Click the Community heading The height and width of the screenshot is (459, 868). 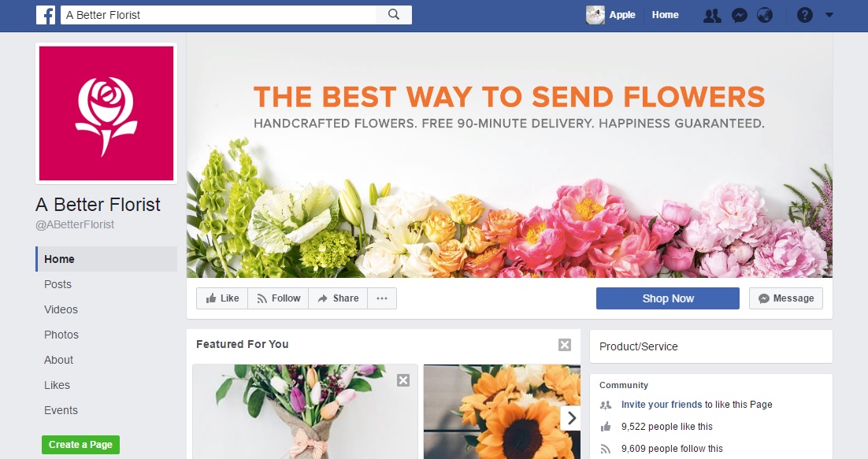tap(623, 385)
